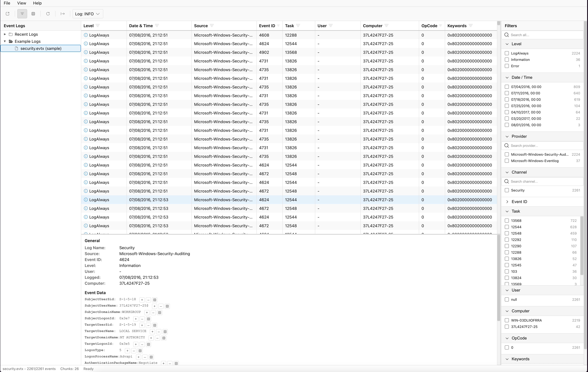Image resolution: width=588 pixels, height=372 pixels.
Task: Click the open file icon in toolbar
Action: 8,14
